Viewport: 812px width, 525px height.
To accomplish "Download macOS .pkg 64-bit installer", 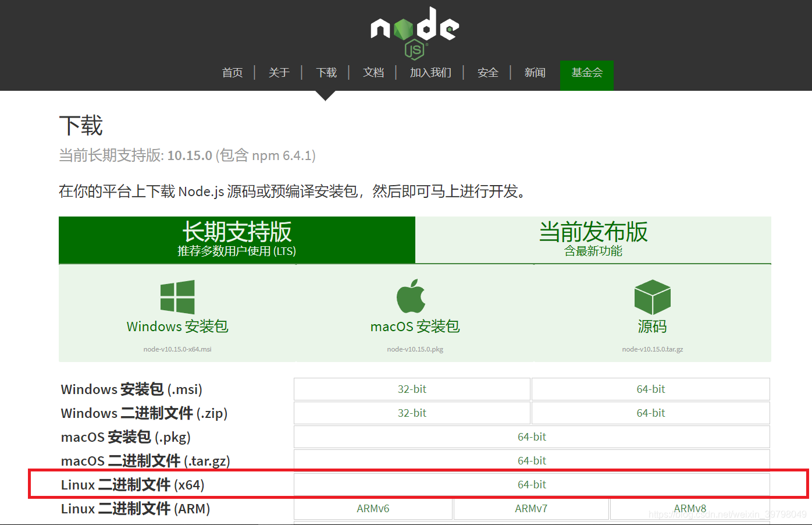I will (x=532, y=437).
